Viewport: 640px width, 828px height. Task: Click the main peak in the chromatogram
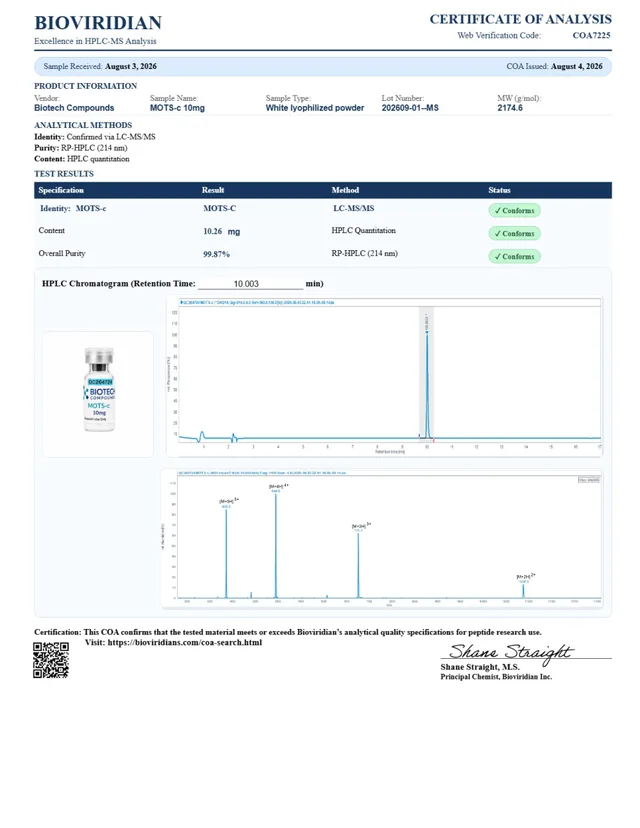(x=427, y=385)
